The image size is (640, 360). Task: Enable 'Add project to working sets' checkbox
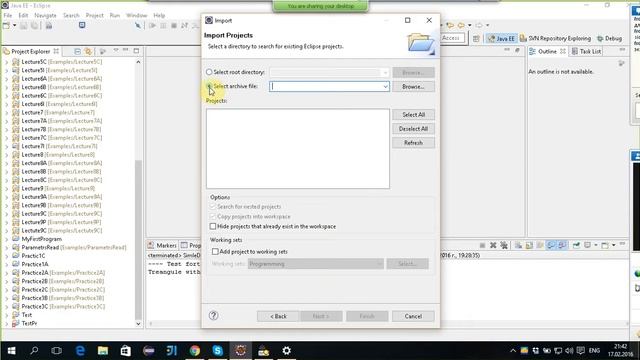click(215, 251)
